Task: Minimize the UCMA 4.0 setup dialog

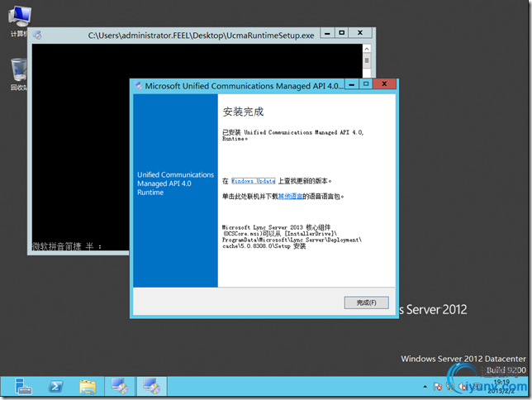Action: tap(352, 83)
